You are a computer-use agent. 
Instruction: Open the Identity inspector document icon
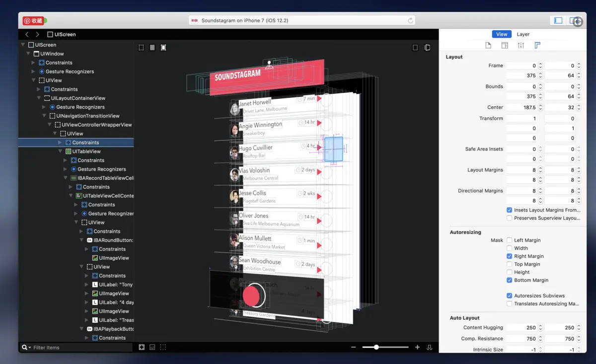pyautogui.click(x=488, y=45)
